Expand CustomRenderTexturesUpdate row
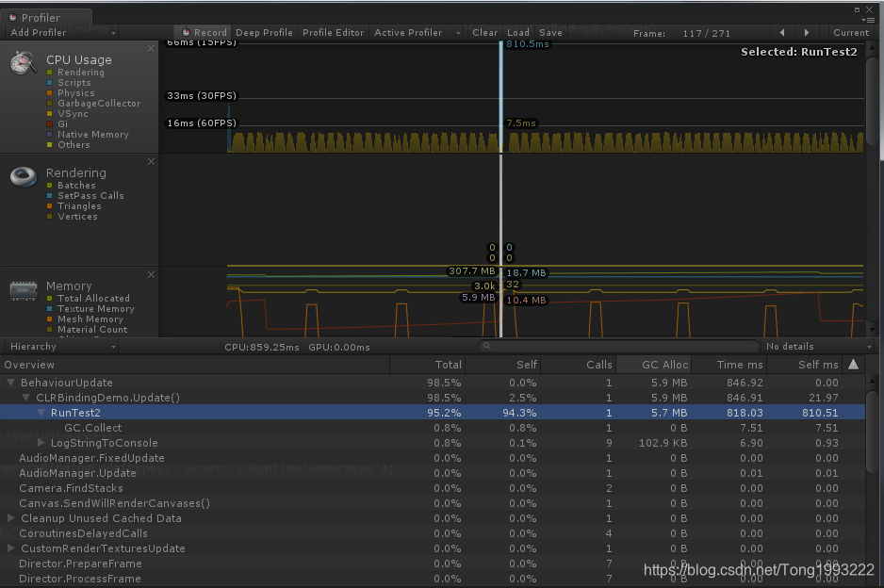 [10, 548]
